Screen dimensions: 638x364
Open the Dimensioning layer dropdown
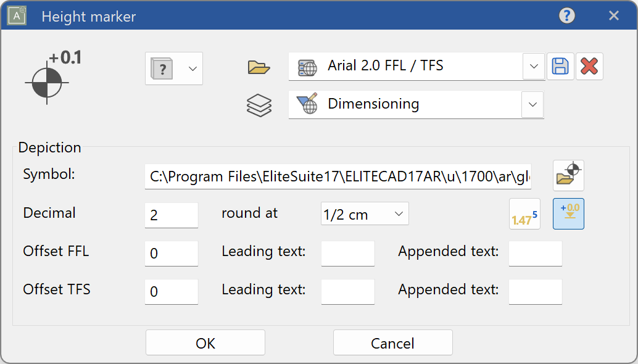(532, 105)
